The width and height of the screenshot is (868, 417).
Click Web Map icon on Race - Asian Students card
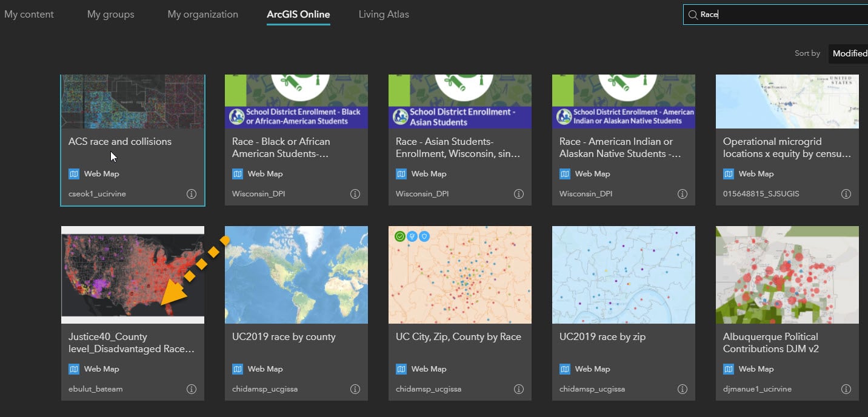tap(400, 173)
